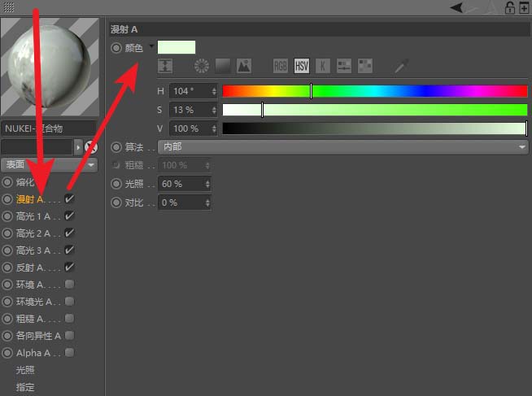Toggle the lock icon in top bar
Viewport: 532px width, 396px height.
509,7
